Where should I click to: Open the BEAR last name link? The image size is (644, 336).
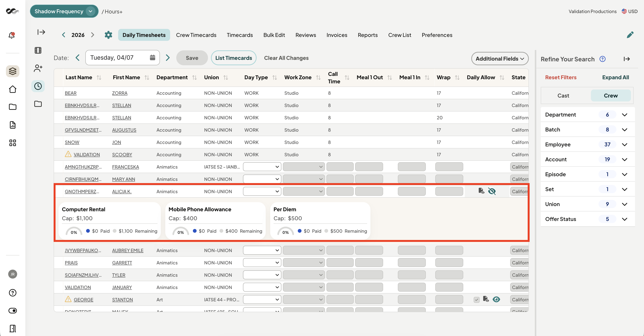click(70, 93)
